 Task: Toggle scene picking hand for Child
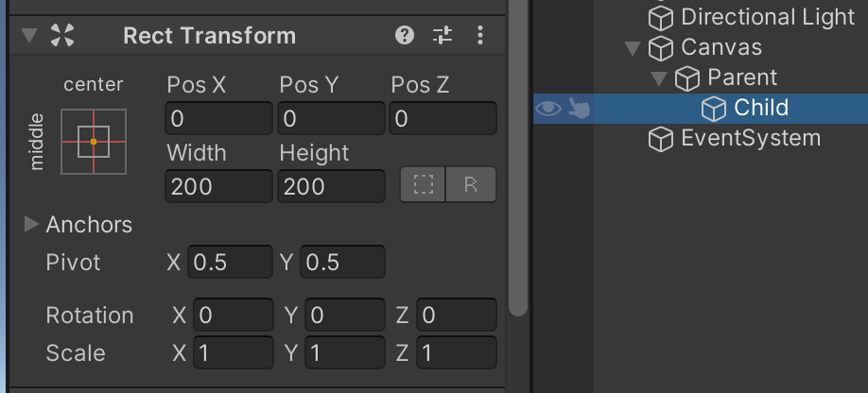click(x=578, y=109)
